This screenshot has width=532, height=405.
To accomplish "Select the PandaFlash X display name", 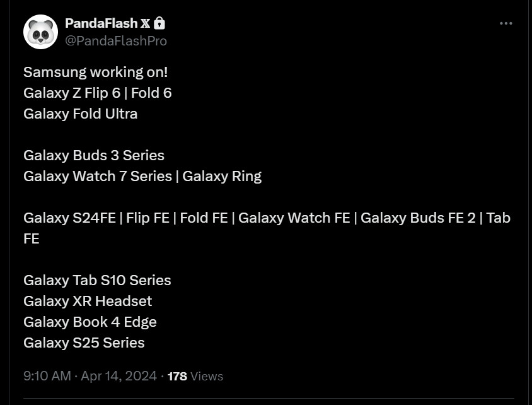I will point(105,23).
